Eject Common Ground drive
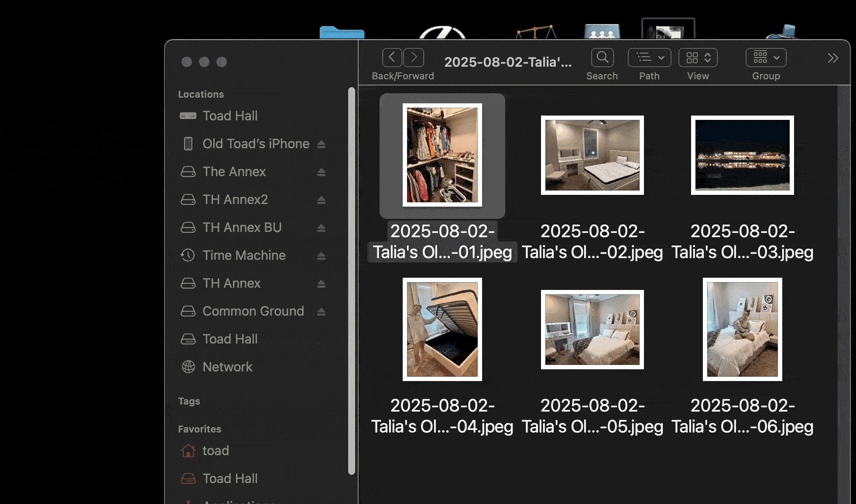Viewport: 856px width, 504px height. [321, 311]
